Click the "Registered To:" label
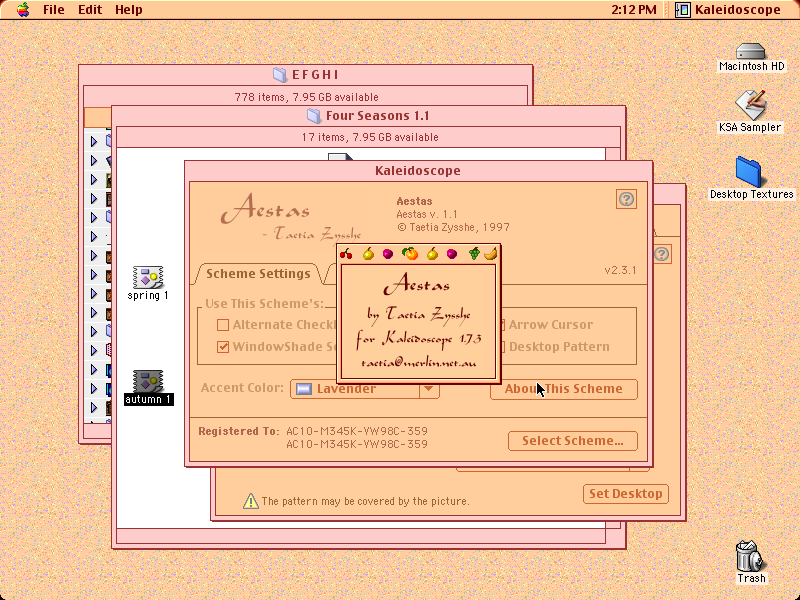Screen dimensions: 800x600 [239, 431]
